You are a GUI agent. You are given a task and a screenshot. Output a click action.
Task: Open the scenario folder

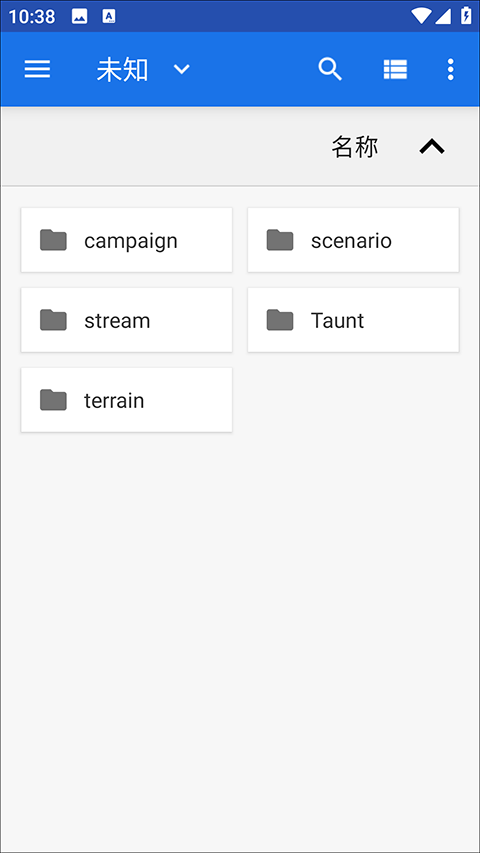[x=353, y=240]
